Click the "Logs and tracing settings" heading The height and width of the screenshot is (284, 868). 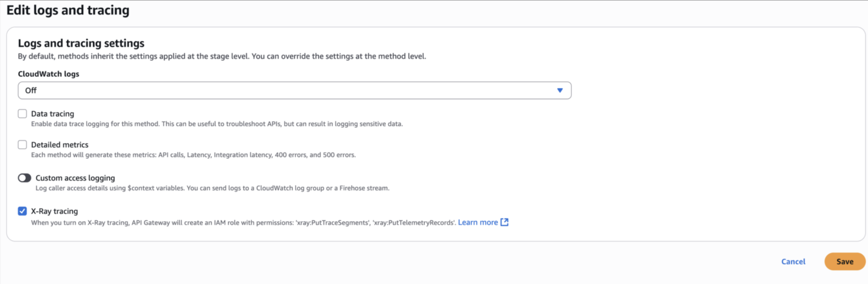coord(81,43)
